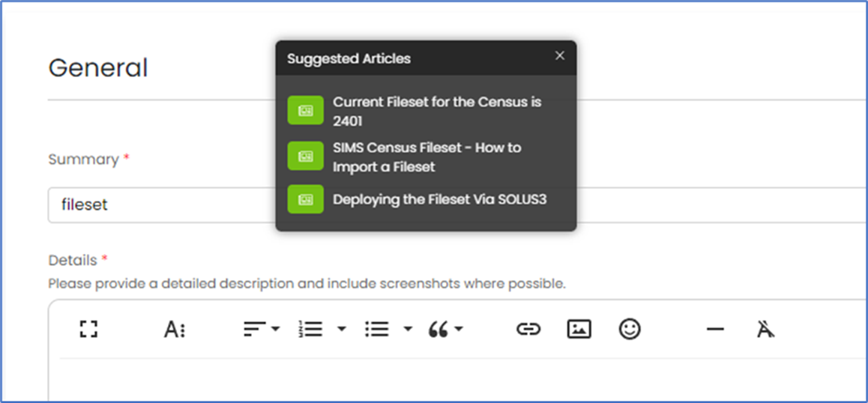Insert an image into Details
This screenshot has height=403, width=868.
579,329
